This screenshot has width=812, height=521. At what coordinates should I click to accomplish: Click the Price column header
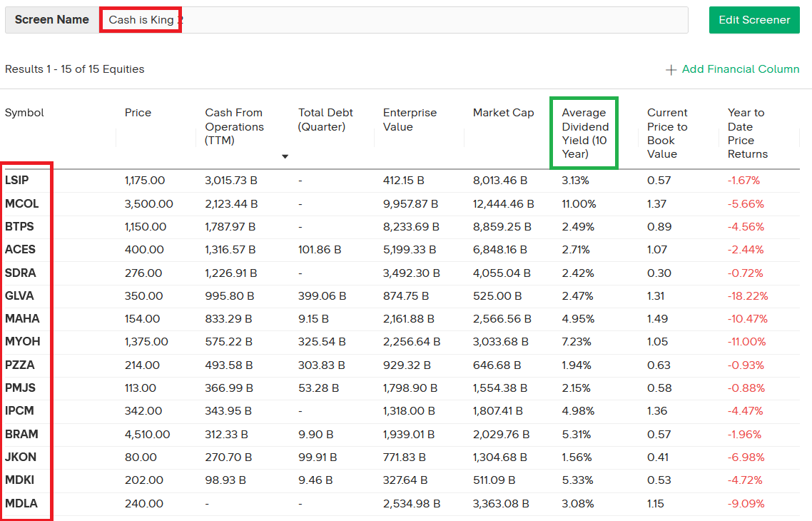click(138, 113)
